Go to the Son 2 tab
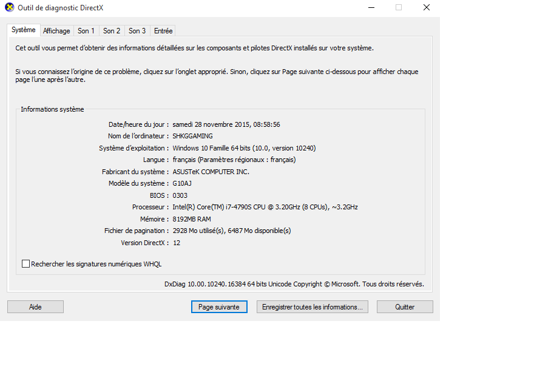The image size is (534, 392). 112,31
